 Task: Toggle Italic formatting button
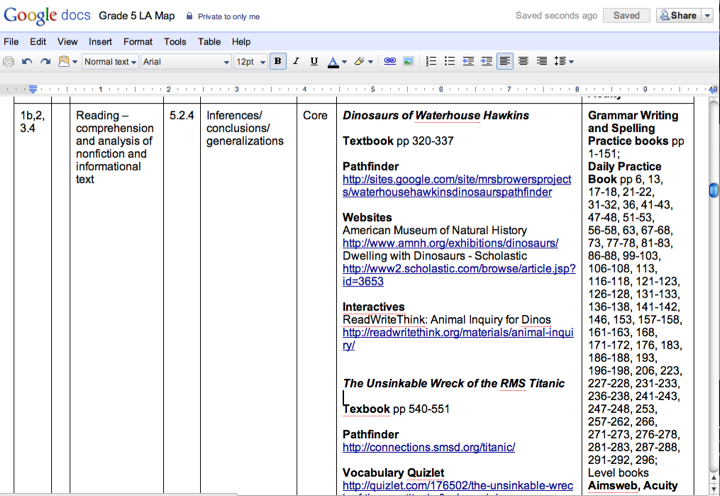tap(296, 61)
